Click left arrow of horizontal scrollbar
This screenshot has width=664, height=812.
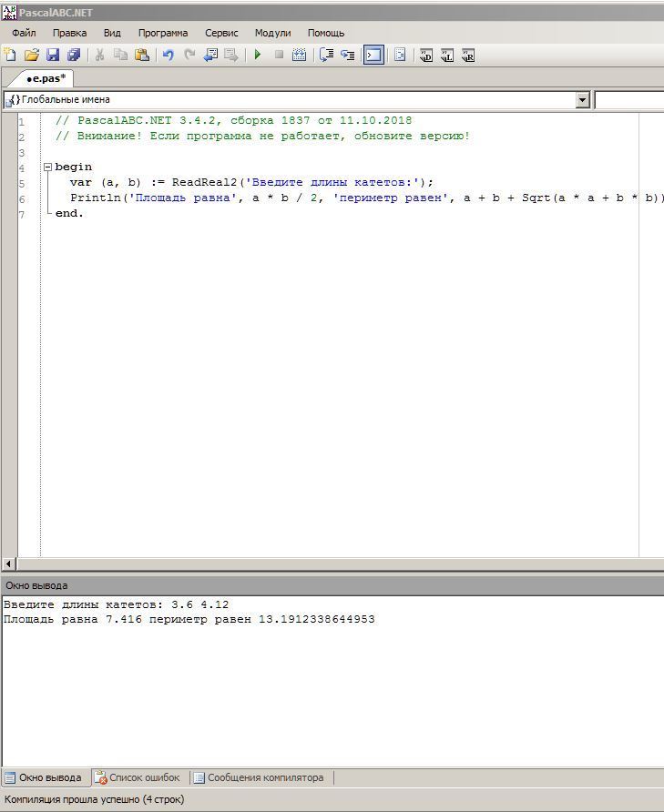coord(9,564)
